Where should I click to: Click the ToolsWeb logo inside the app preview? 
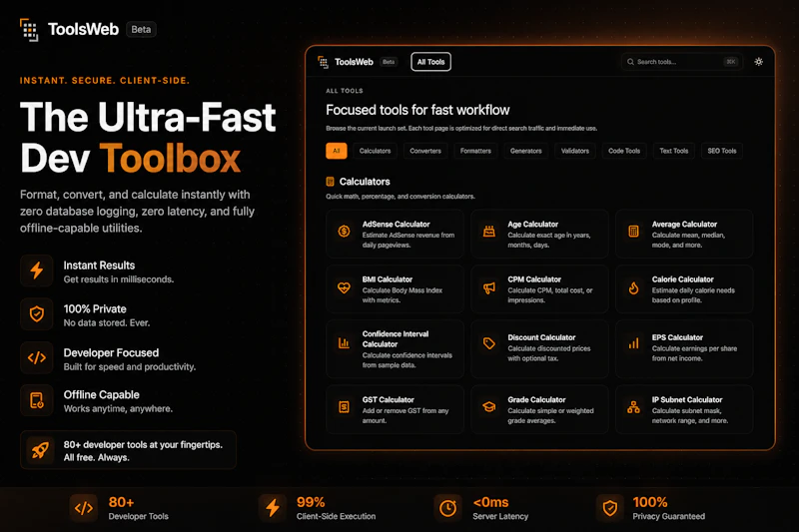tap(323, 62)
